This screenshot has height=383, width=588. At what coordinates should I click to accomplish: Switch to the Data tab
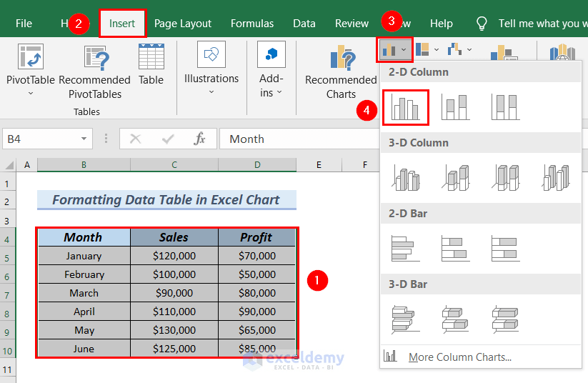[304, 24]
